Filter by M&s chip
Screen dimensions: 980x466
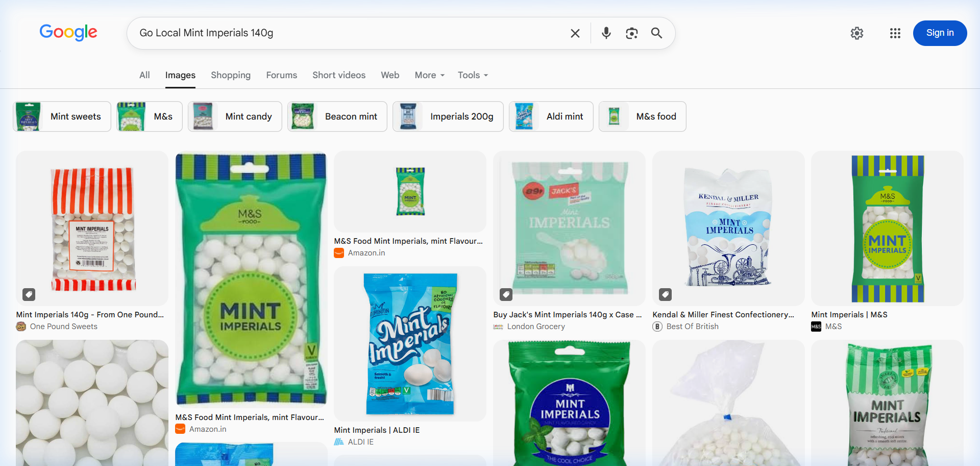pyautogui.click(x=149, y=116)
